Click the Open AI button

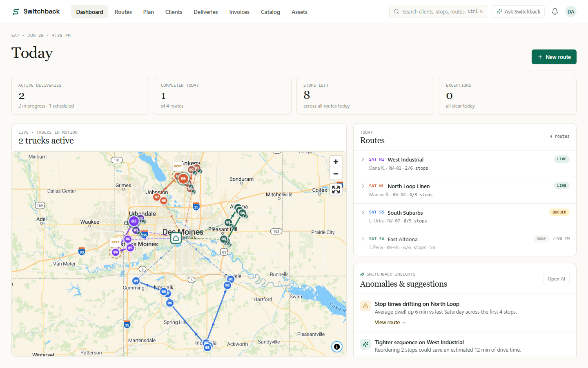(556, 279)
